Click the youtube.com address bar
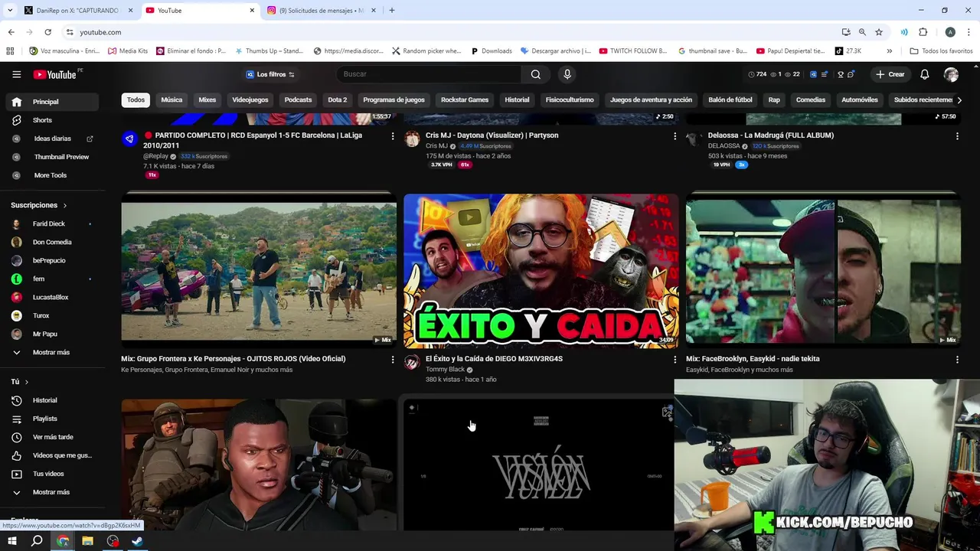 click(x=452, y=32)
